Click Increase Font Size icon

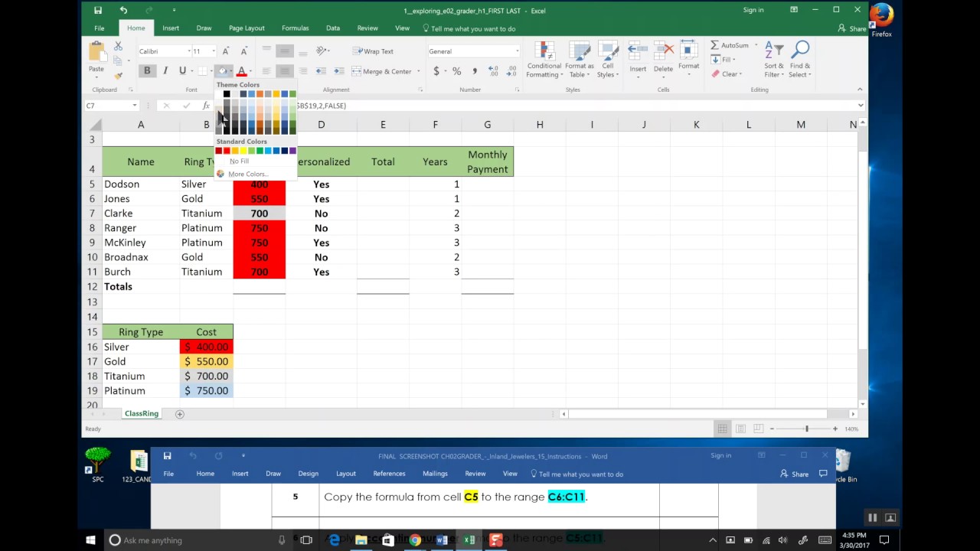[x=226, y=51]
